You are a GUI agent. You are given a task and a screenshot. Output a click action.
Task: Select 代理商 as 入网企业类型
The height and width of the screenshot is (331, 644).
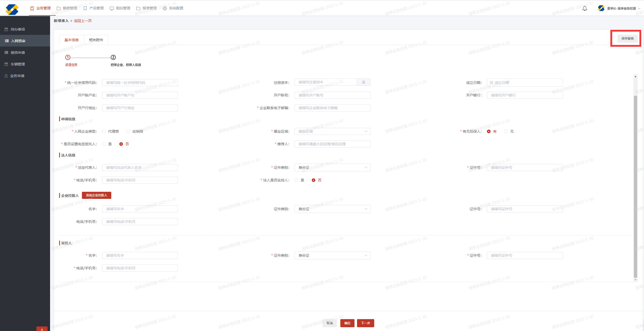(104, 131)
